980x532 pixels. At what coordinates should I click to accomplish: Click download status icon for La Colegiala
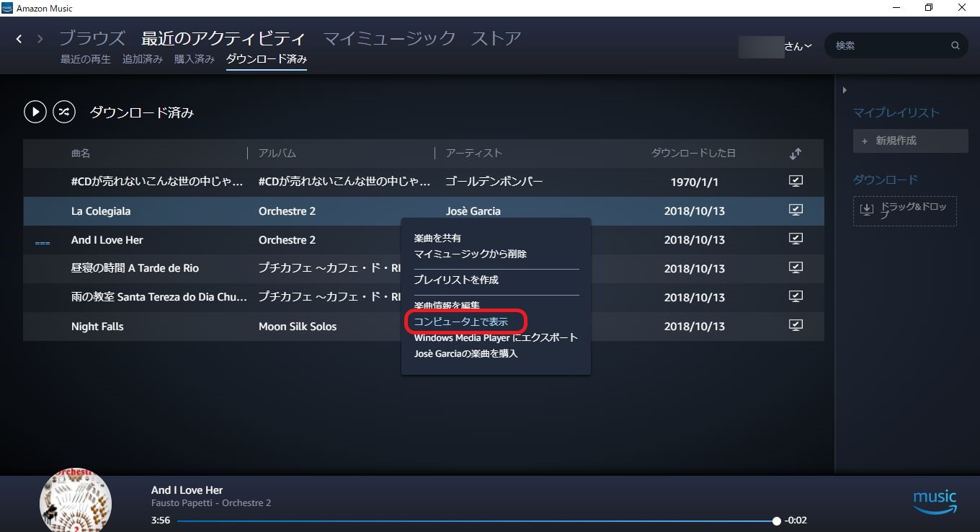coord(796,210)
